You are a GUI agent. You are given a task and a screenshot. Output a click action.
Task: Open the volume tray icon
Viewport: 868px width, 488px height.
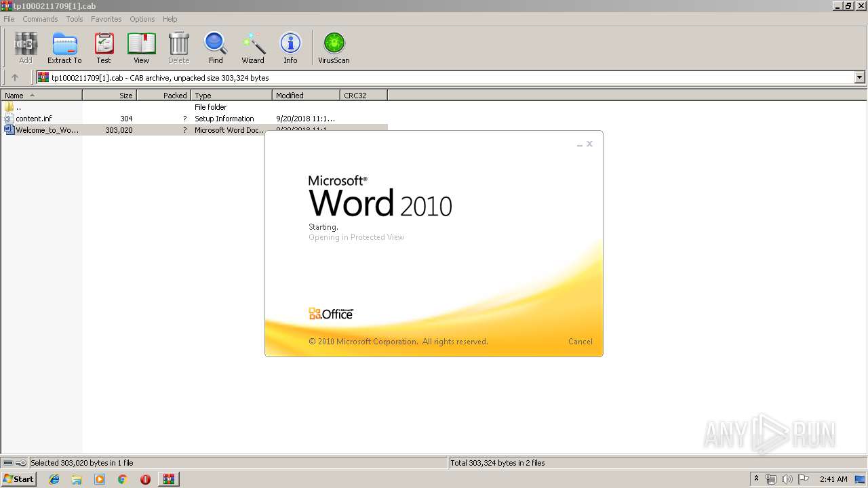click(787, 479)
